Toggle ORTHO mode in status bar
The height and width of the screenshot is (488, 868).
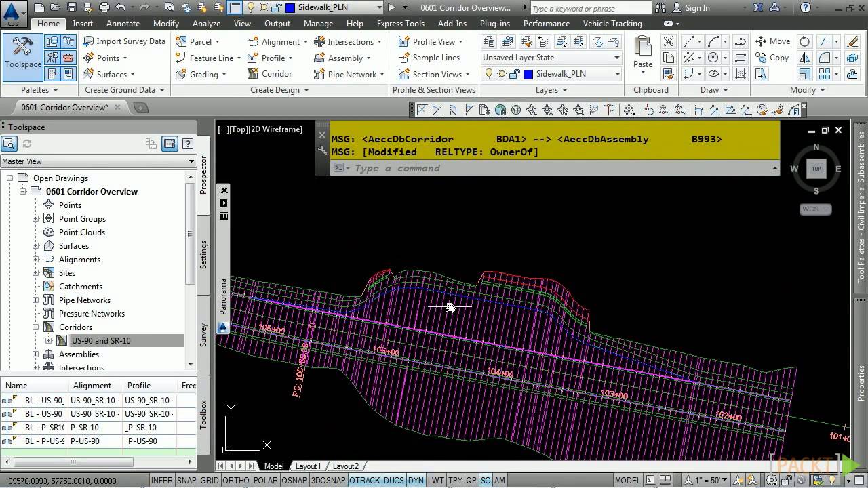tap(236, 481)
